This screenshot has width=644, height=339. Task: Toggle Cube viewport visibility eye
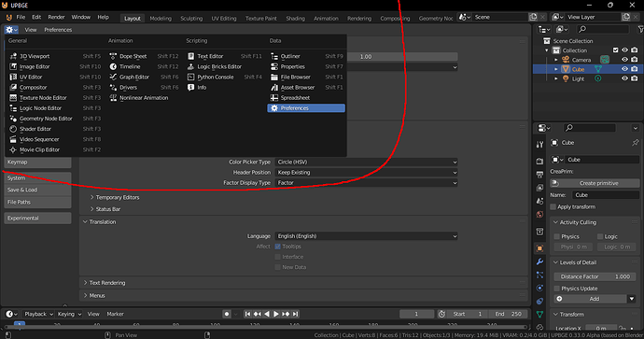click(624, 69)
